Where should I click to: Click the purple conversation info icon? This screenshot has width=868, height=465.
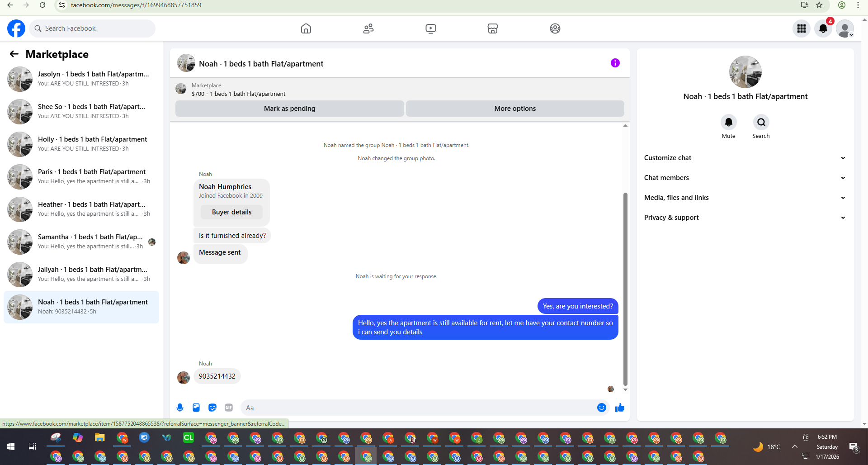click(x=615, y=63)
